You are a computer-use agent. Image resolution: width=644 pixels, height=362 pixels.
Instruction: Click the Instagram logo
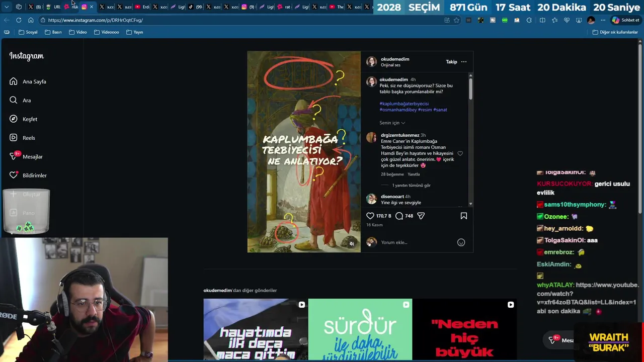coord(27,56)
